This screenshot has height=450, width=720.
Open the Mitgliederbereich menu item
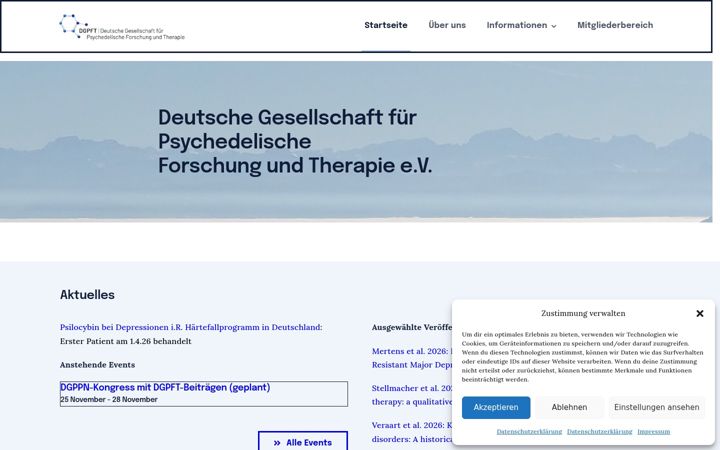[x=615, y=25]
